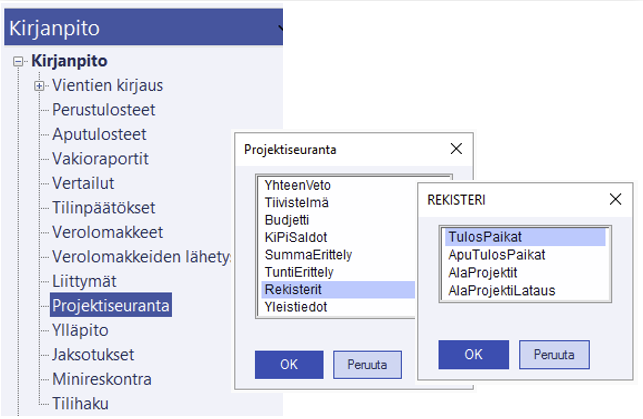This screenshot has height=419, width=643.
Task: Open Tilinpäätökset tree item
Action: [102, 207]
